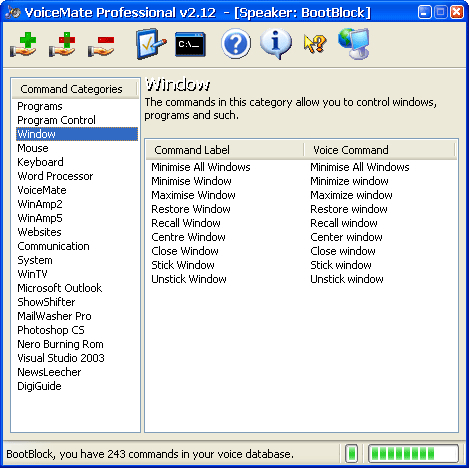Click the Voice Command column header
469x468 pixels.
point(379,150)
